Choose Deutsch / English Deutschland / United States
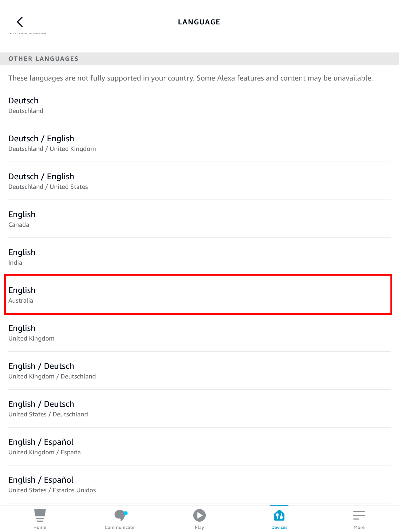 [199, 181]
